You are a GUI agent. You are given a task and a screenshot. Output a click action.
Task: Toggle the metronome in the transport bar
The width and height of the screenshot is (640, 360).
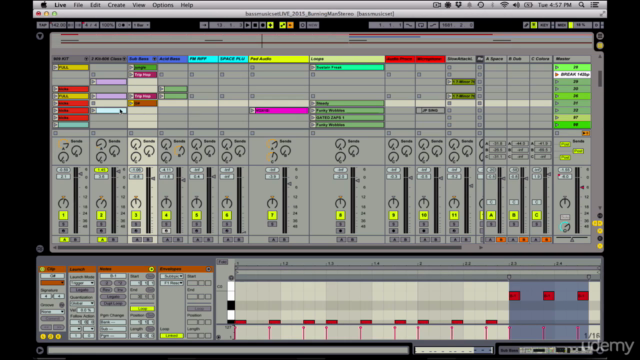tap(121, 25)
